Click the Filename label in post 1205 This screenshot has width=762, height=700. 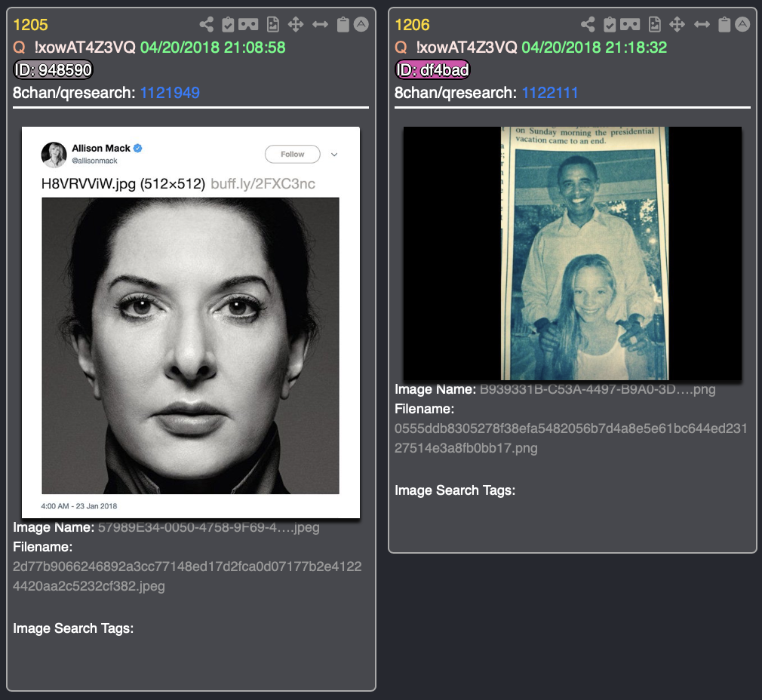coord(43,547)
